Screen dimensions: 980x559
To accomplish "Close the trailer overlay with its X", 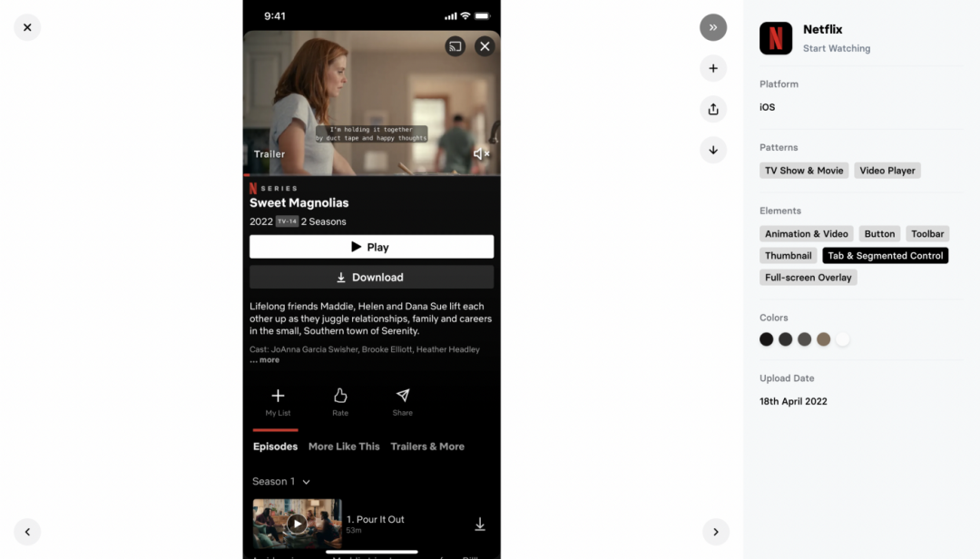I will point(485,46).
